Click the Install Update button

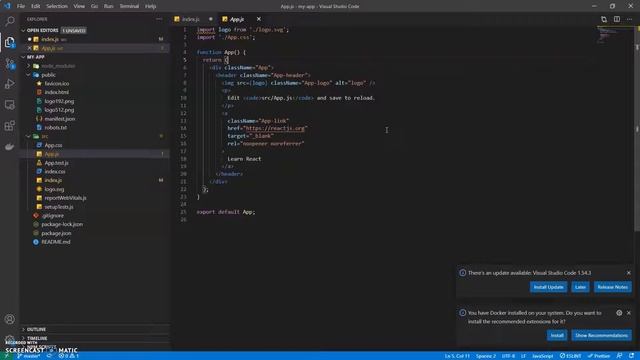(548, 287)
